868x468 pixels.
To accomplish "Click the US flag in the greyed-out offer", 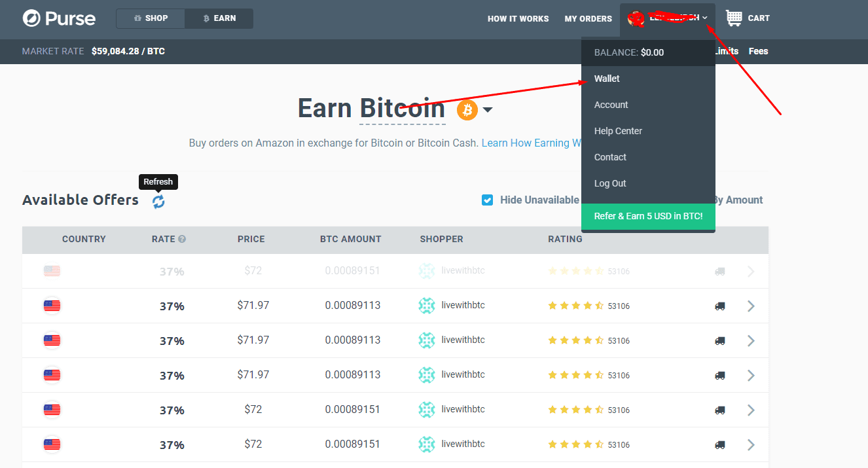I will coord(52,271).
